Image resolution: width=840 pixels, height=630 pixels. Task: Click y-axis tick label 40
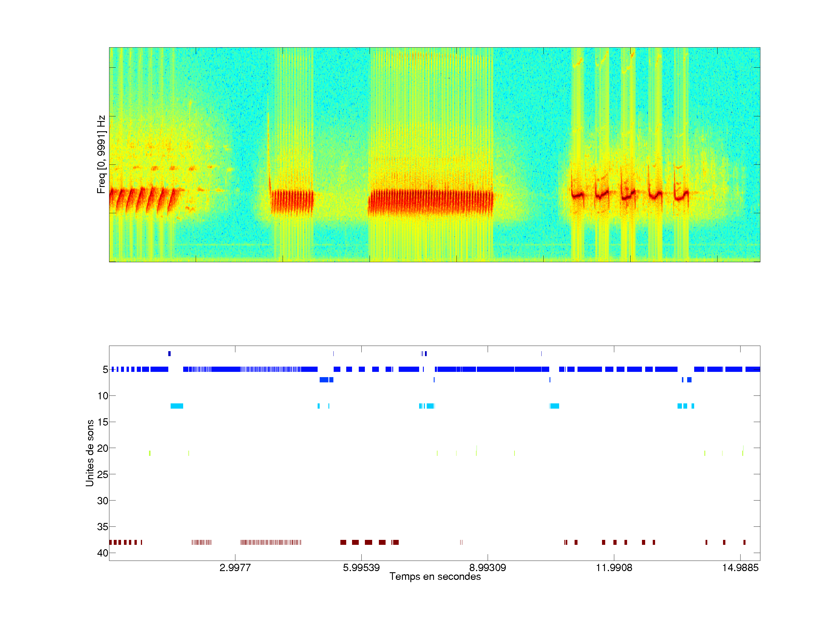(x=103, y=553)
